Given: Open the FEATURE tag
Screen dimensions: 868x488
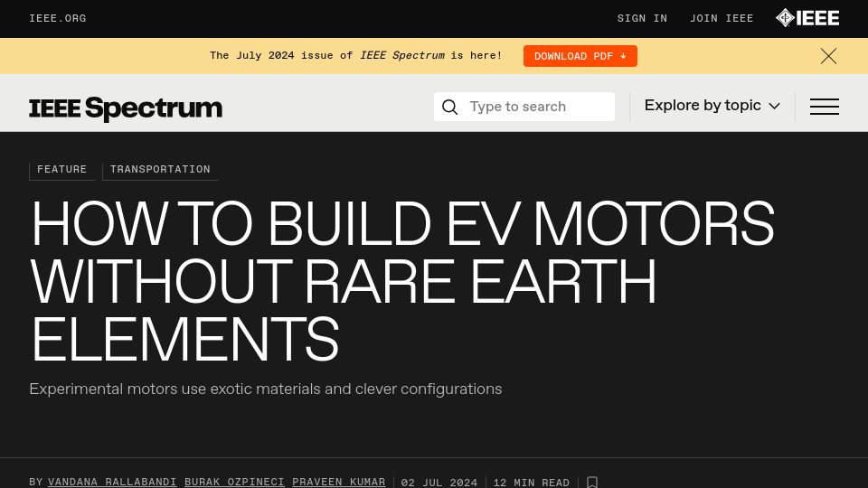Looking at the screenshot, I should (x=62, y=170).
